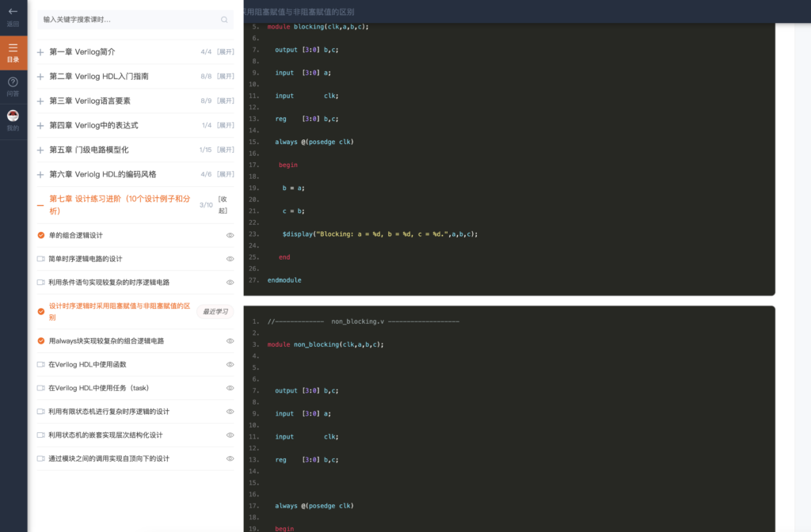This screenshot has height=532, width=811.
Task: Click the back arrow icon labeled 返回
Action: tap(13, 12)
